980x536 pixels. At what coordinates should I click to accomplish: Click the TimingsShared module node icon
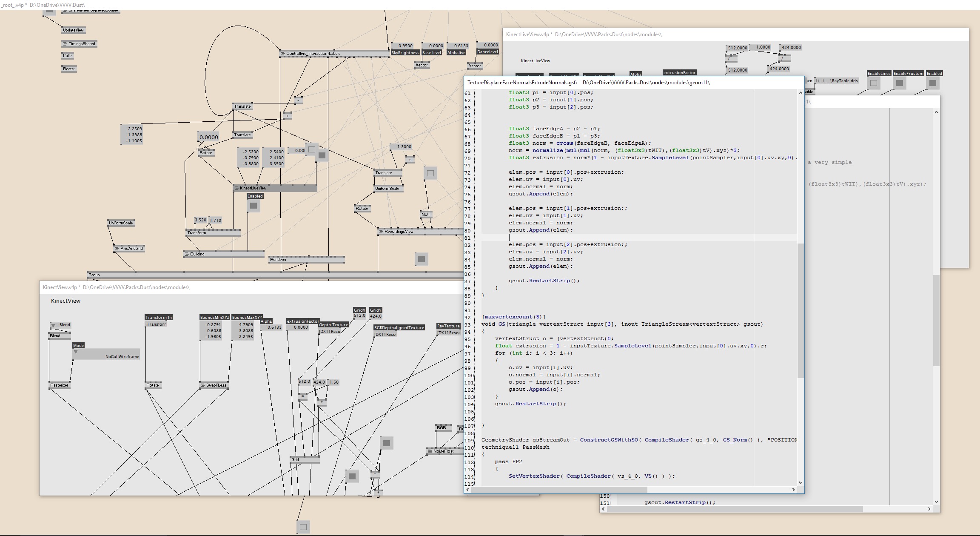coord(65,44)
